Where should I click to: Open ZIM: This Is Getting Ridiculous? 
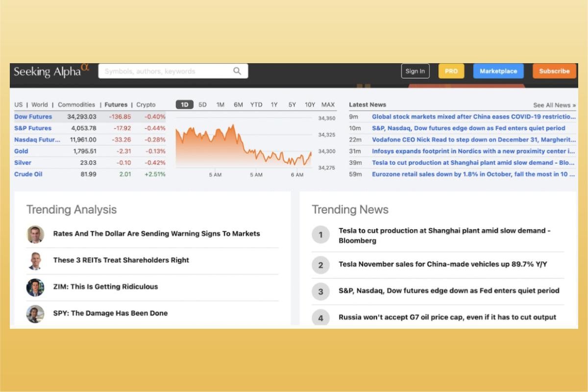(105, 287)
